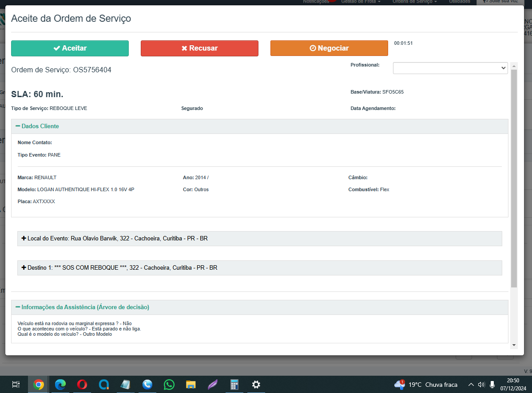This screenshot has height=393, width=532.
Task: Expand the Local do Evento row
Action: (x=259, y=239)
